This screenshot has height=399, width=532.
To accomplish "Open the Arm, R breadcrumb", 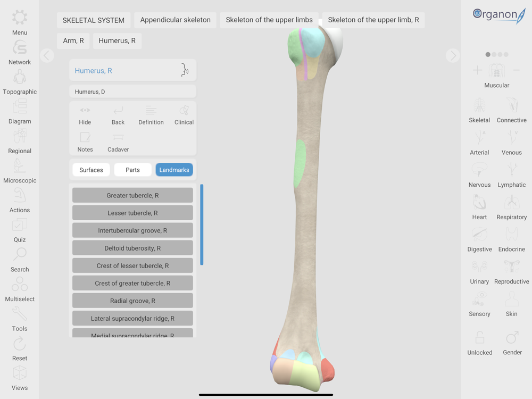I will point(73,41).
